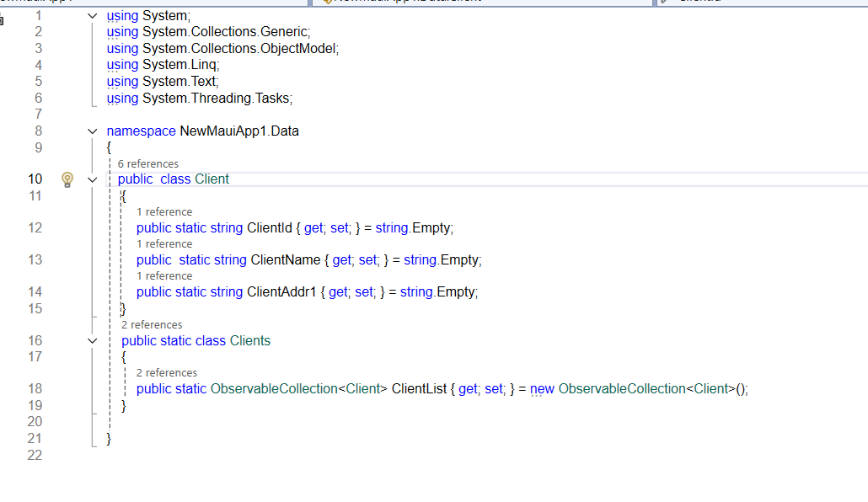The width and height of the screenshot is (868, 502).
Task: Click line number 22 in the margin
Action: pos(35,456)
